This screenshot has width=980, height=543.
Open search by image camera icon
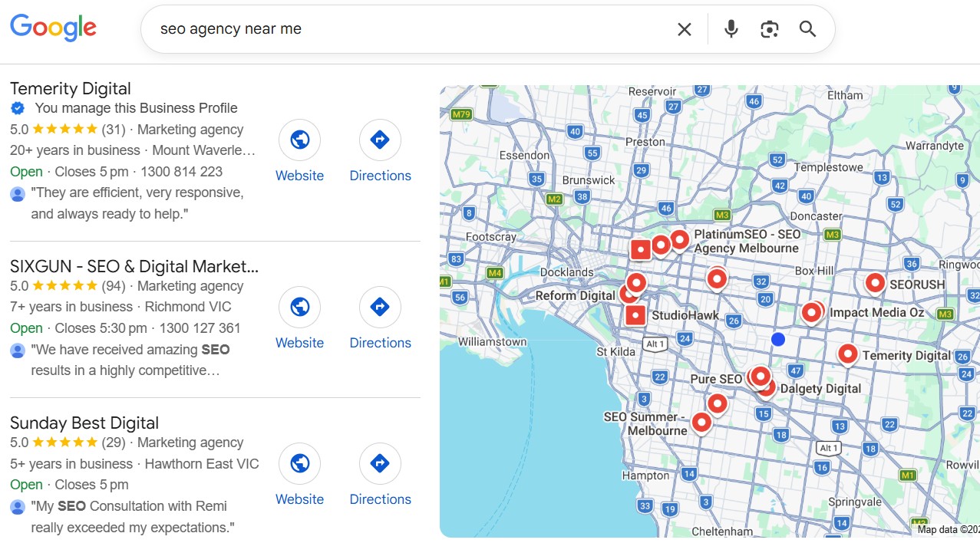coord(769,29)
